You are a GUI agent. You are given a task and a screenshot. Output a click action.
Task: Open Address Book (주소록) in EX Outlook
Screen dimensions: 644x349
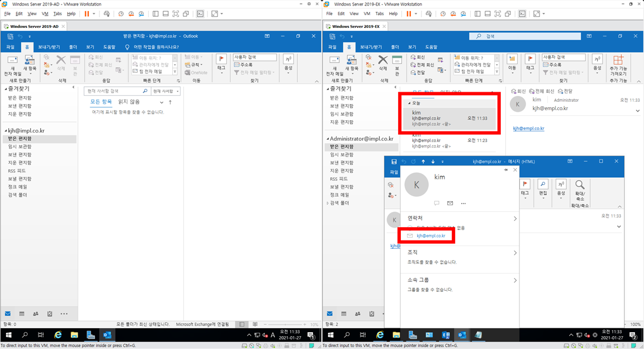tap(552, 65)
